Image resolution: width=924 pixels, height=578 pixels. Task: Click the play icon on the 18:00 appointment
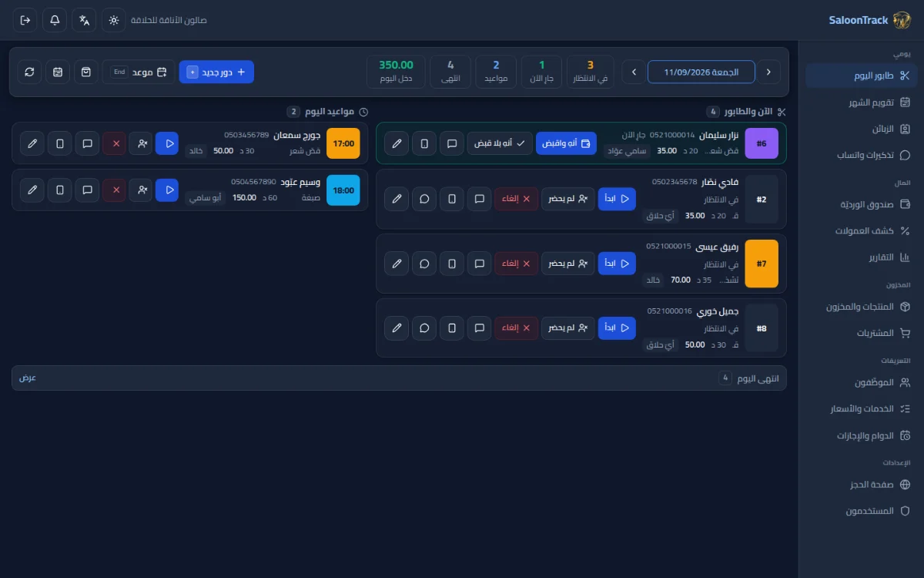point(167,190)
